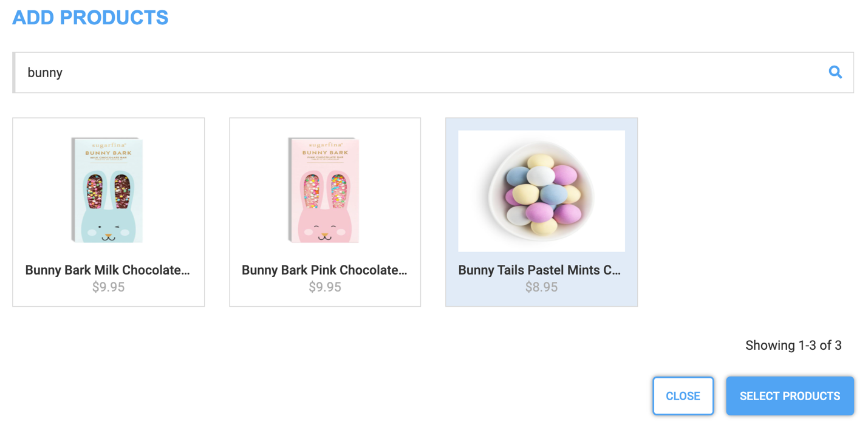Focus the product search input field
868x430 pixels.
(x=425, y=72)
